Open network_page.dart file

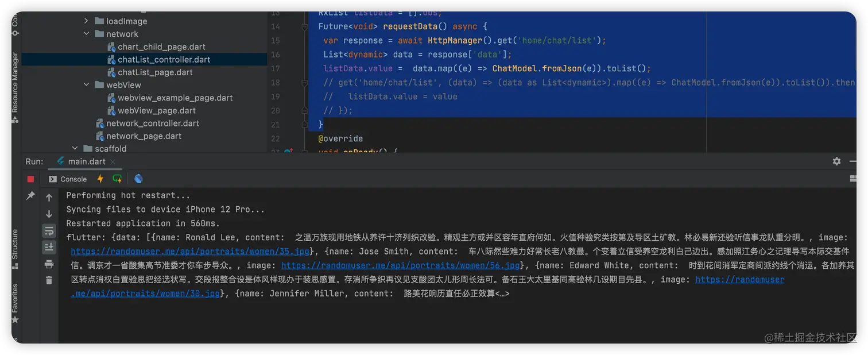tap(144, 136)
